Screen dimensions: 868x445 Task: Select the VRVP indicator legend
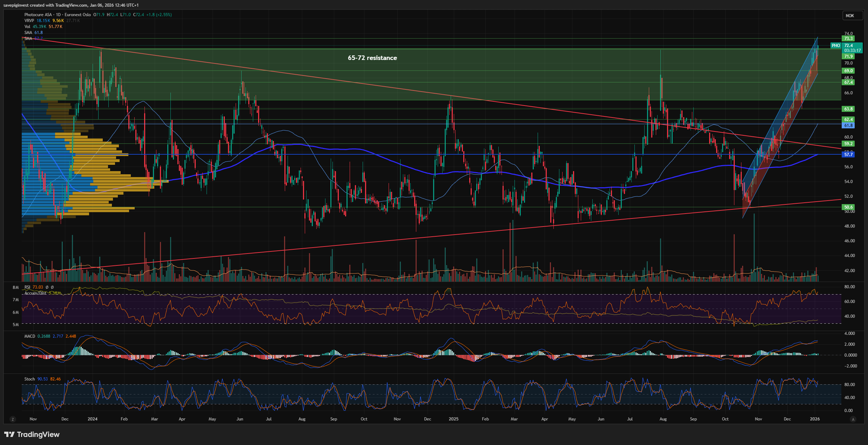(29, 21)
